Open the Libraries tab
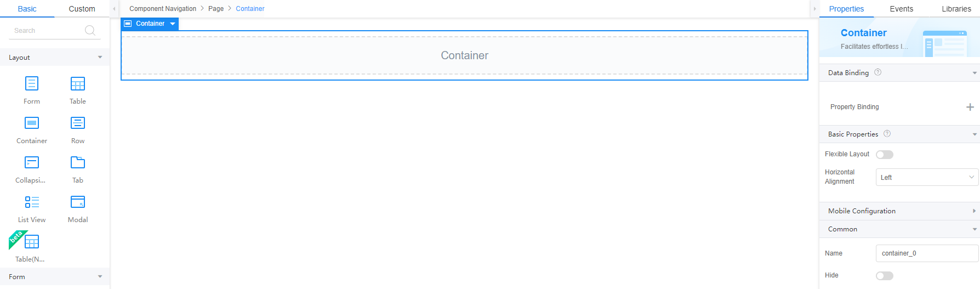Image resolution: width=980 pixels, height=289 pixels. [x=956, y=9]
